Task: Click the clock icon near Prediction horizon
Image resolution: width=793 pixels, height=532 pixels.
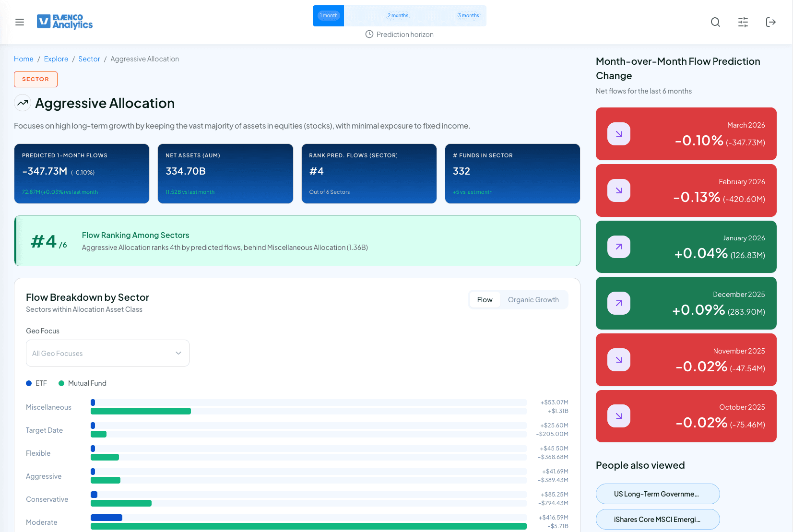Action: click(369, 35)
